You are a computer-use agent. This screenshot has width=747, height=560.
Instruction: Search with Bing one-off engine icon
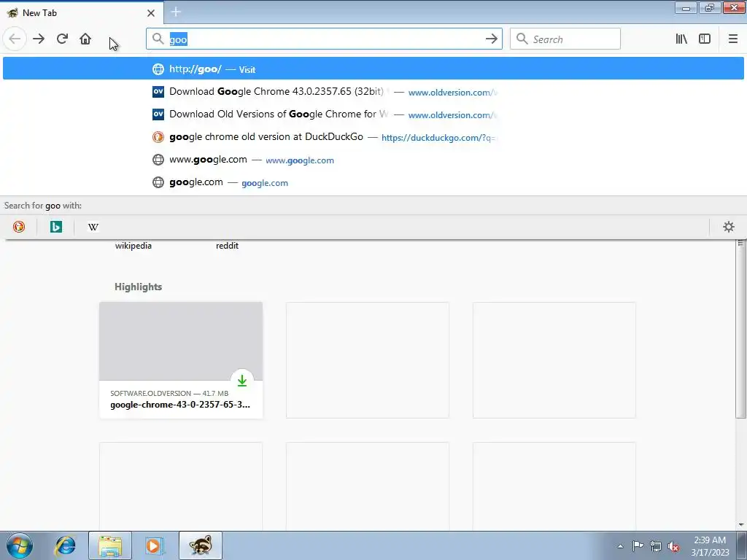pos(55,227)
